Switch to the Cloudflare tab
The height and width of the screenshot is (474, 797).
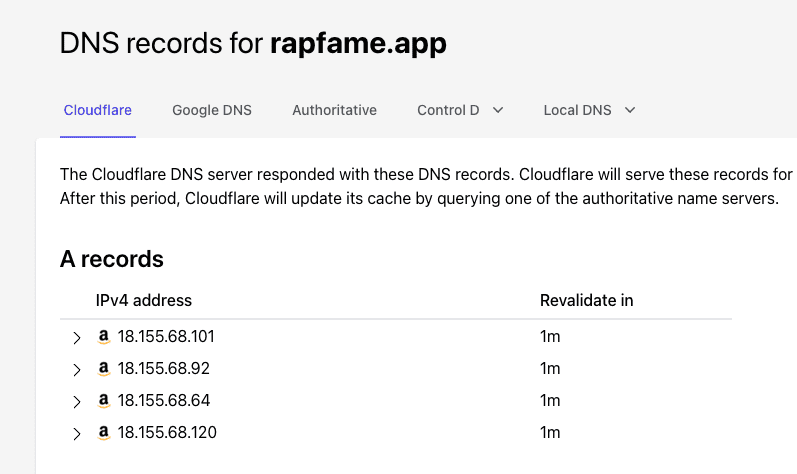tap(98, 110)
